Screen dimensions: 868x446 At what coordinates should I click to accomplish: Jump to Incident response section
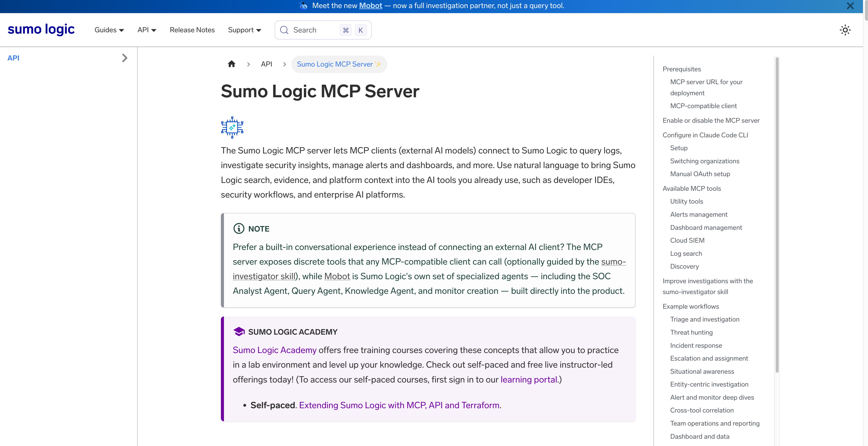696,345
